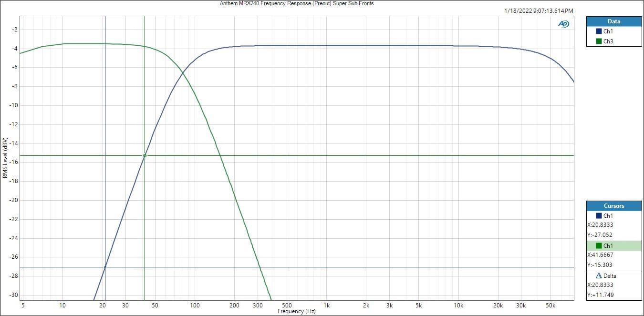Click the blue Ch1 cursor swatch in Cursors
This screenshot has height=316, width=644.
click(599, 216)
